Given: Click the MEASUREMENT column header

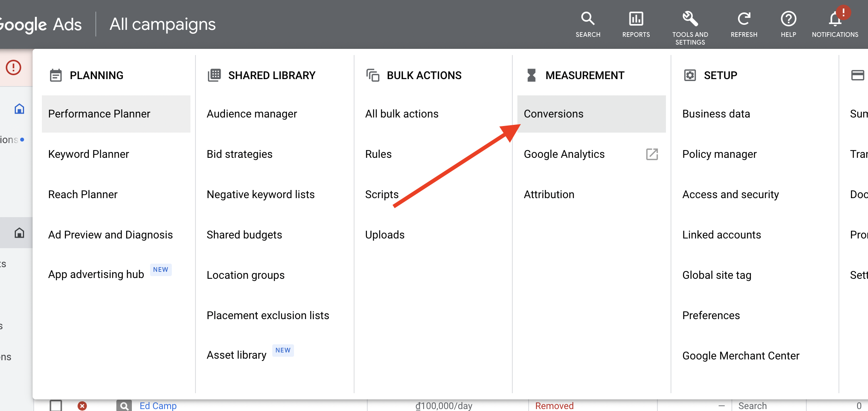Looking at the screenshot, I should pos(585,75).
